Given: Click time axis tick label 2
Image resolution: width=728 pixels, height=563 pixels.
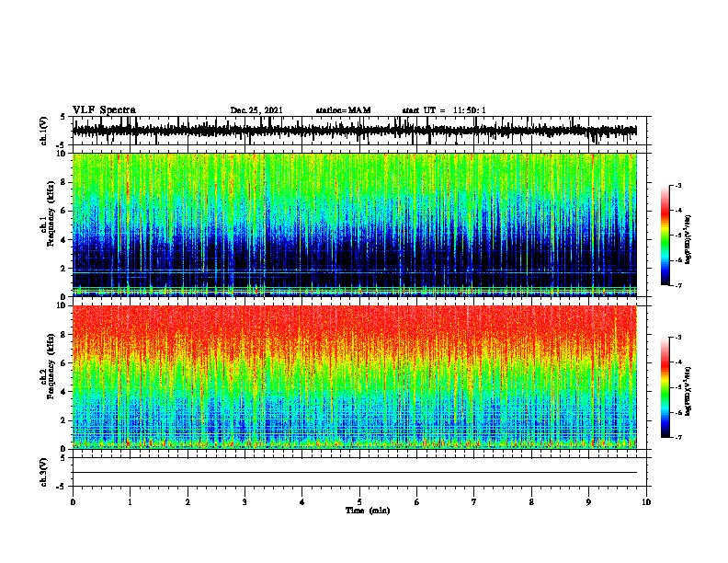Looking at the screenshot, I should 188,502.
